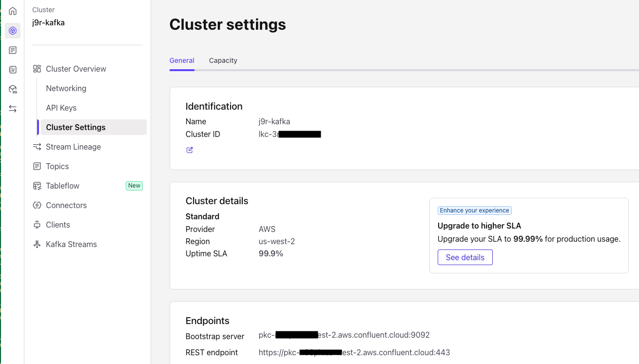Click the checklist icon in left rail
This screenshot has width=639, height=364.
pyautogui.click(x=13, y=70)
